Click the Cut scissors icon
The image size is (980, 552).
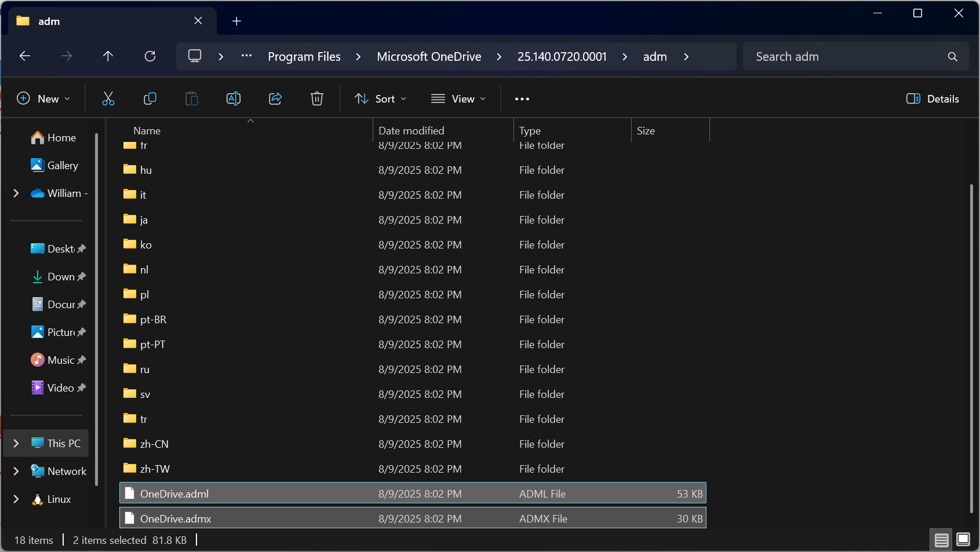click(x=108, y=99)
